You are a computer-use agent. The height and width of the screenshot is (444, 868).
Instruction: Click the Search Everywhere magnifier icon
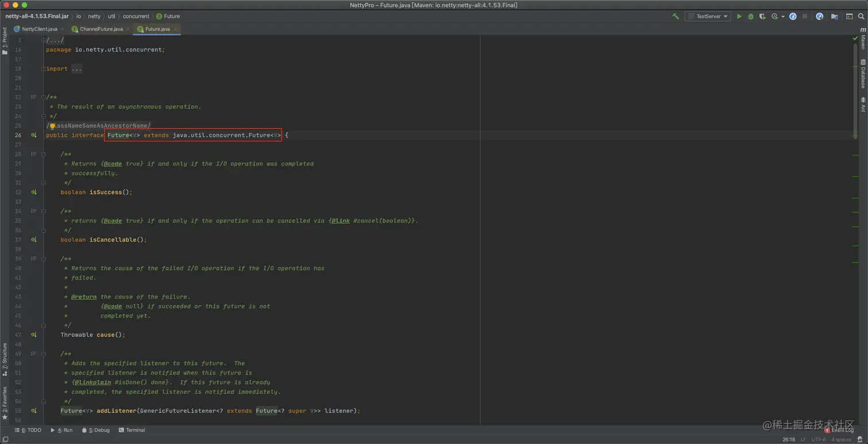pos(861,16)
